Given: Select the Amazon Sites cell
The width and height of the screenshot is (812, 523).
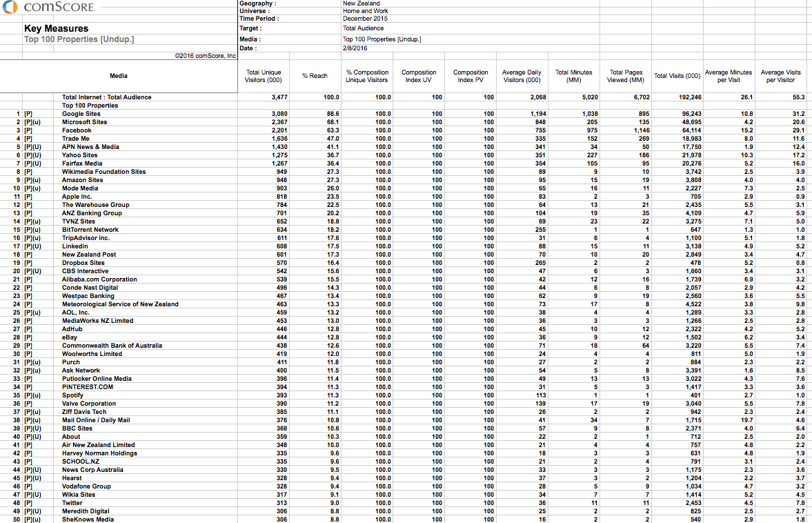Looking at the screenshot, I should (82, 180).
